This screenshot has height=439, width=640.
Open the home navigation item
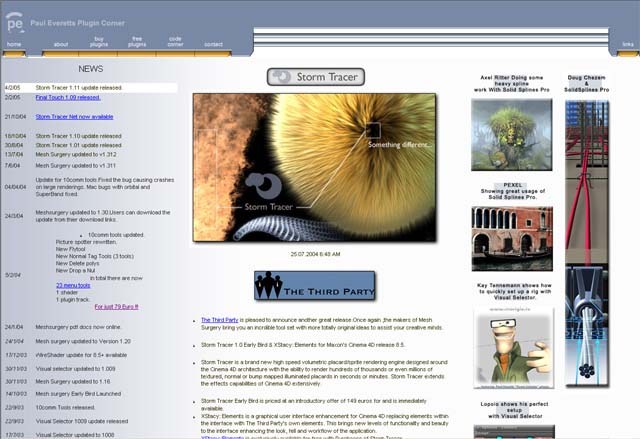pyautogui.click(x=14, y=44)
